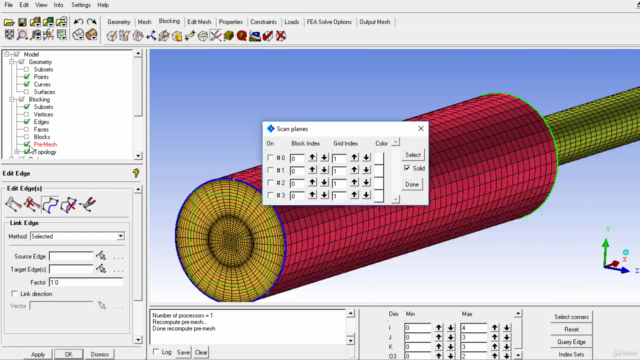Decrease the J Min index with the down arrow
The width and height of the screenshot is (640, 360).
point(451,337)
